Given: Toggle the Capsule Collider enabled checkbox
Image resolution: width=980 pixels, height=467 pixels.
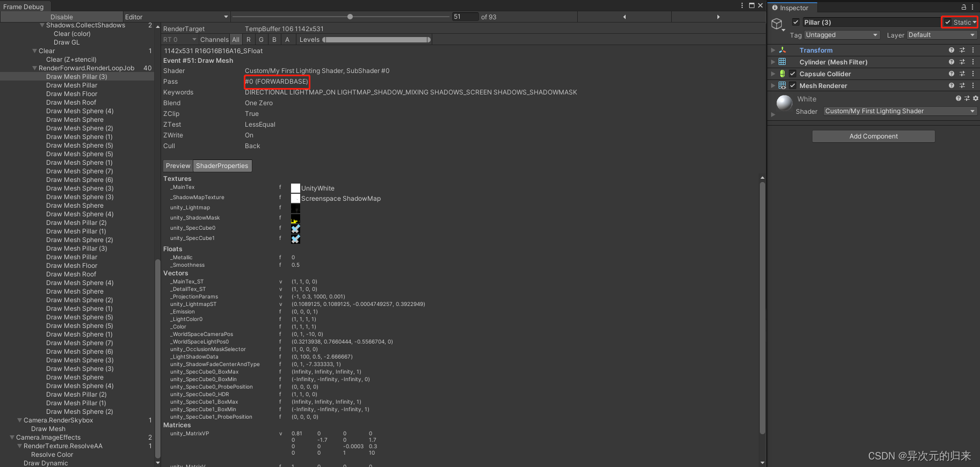Looking at the screenshot, I should point(793,74).
